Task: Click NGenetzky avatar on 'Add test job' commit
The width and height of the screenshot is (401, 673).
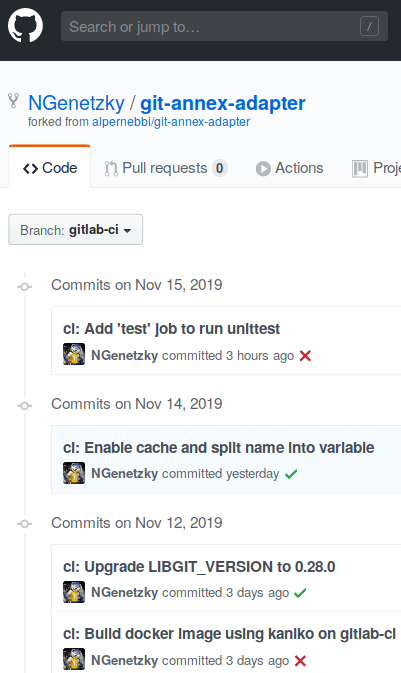Action: pos(74,354)
